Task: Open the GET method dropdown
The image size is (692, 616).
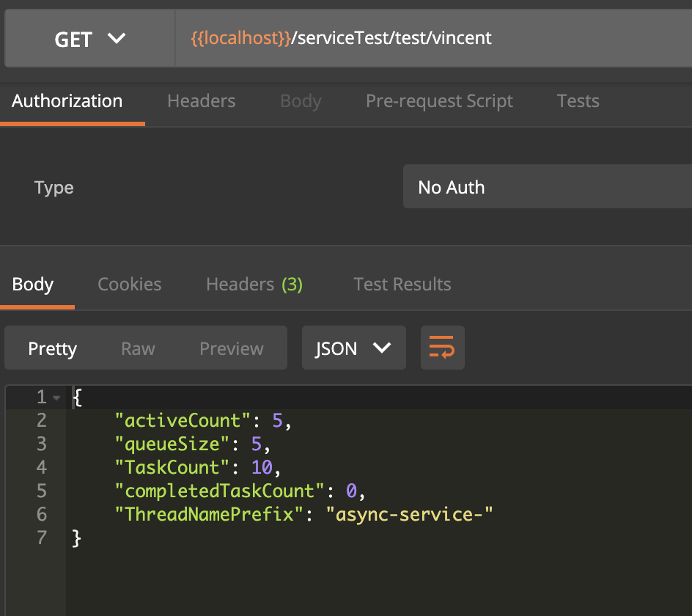Action: click(90, 39)
